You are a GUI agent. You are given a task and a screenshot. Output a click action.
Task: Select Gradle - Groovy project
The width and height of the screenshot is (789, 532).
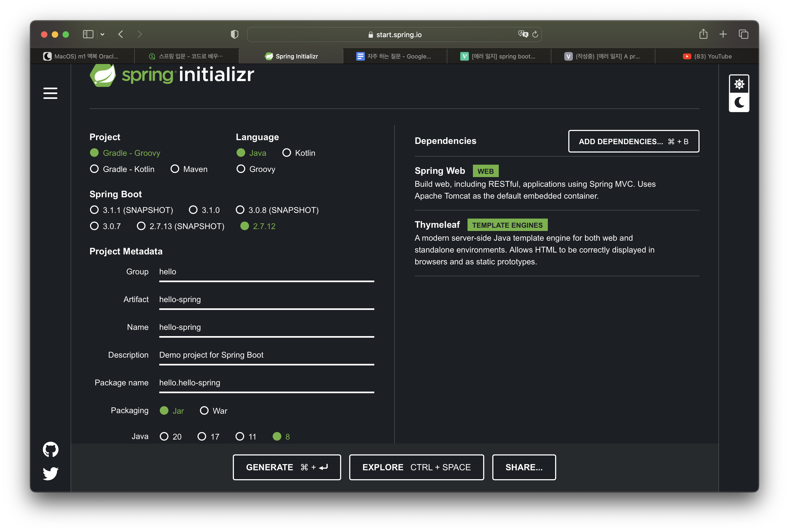125,153
